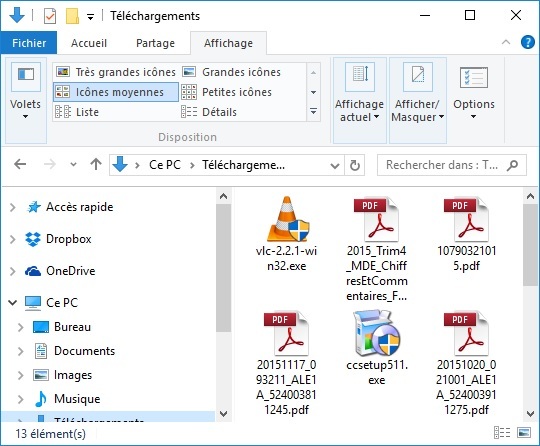Switch to Petites icônes layout

pyautogui.click(x=227, y=92)
